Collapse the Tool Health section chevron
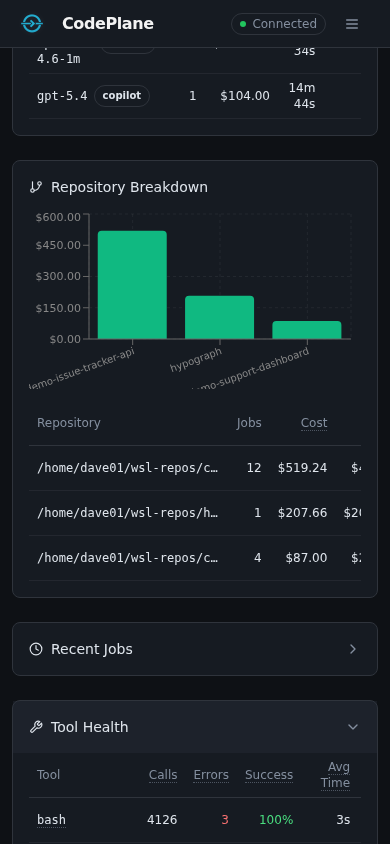The image size is (390, 844). click(353, 727)
